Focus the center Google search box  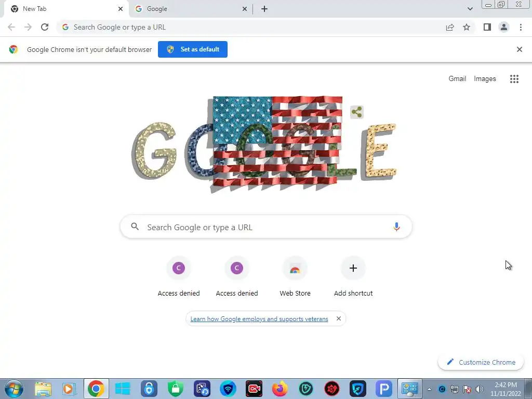266,227
